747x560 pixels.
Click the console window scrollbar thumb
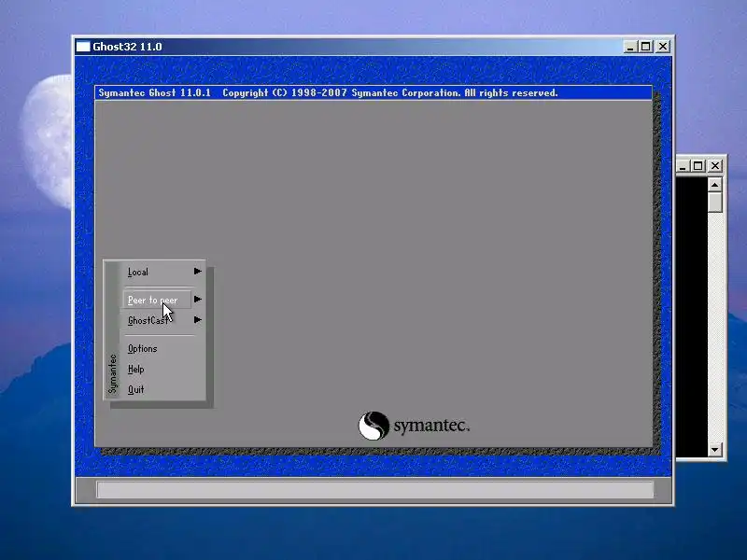(715, 202)
